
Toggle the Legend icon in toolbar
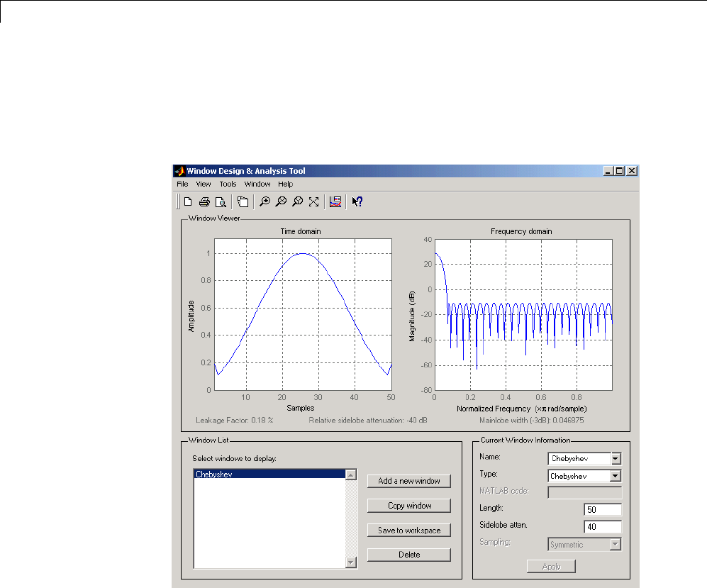tap(336, 201)
